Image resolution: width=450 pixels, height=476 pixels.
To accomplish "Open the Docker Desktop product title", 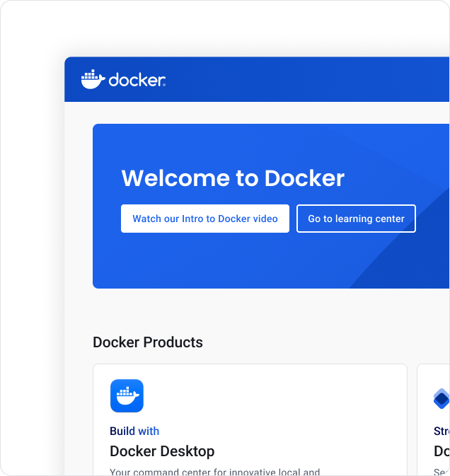I will pos(162,451).
